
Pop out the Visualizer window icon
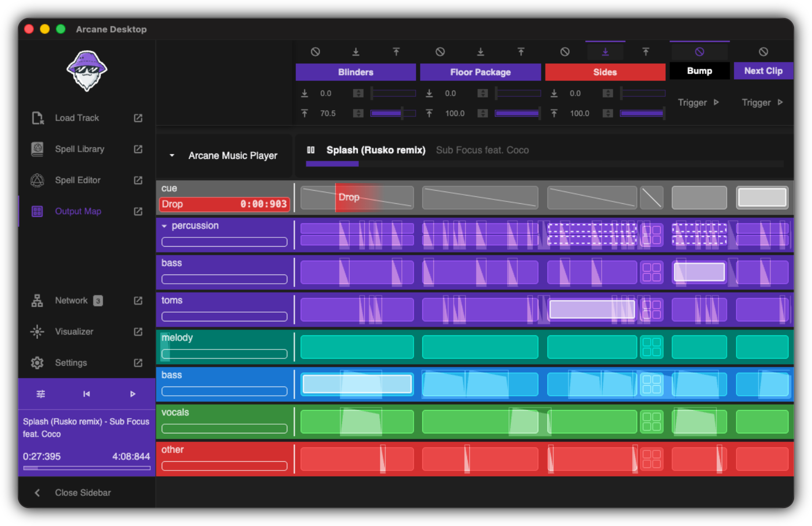click(x=138, y=331)
